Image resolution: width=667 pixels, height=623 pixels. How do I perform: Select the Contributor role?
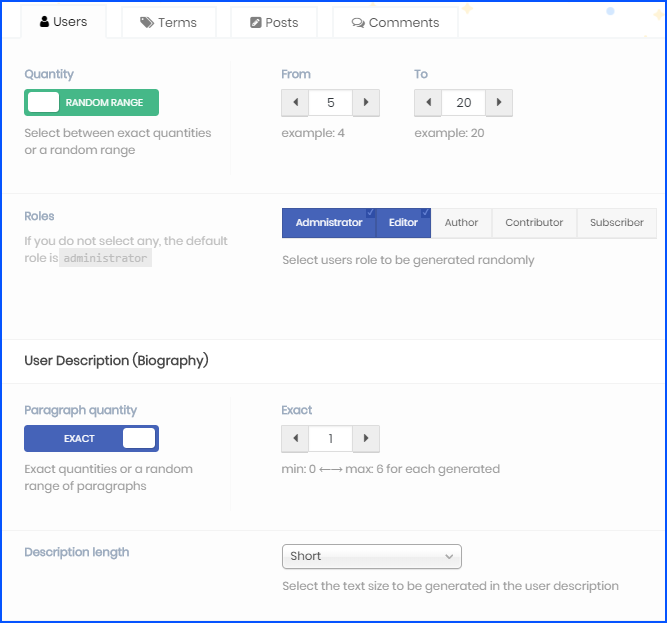pos(534,223)
